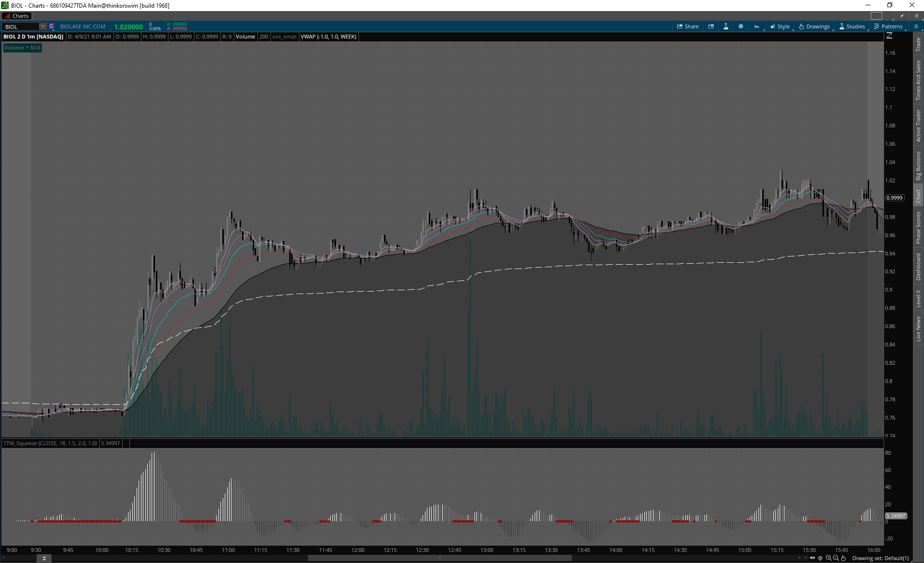Click the pan hand tool icon
924x563 pixels.
pyautogui.click(x=844, y=558)
